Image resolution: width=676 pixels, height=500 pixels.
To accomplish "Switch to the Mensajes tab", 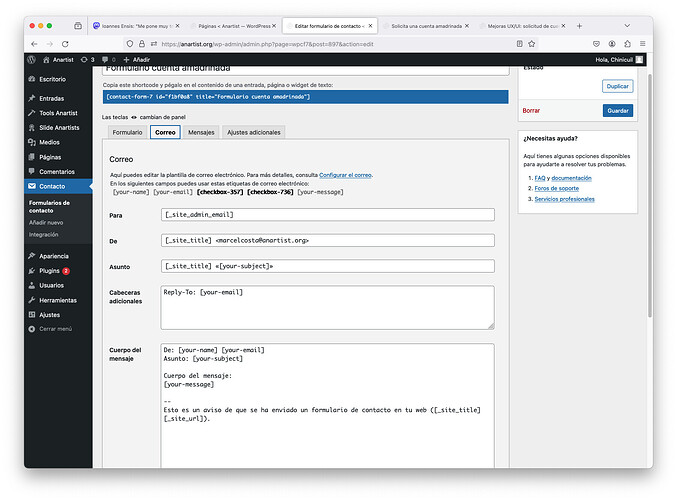I will (201, 132).
